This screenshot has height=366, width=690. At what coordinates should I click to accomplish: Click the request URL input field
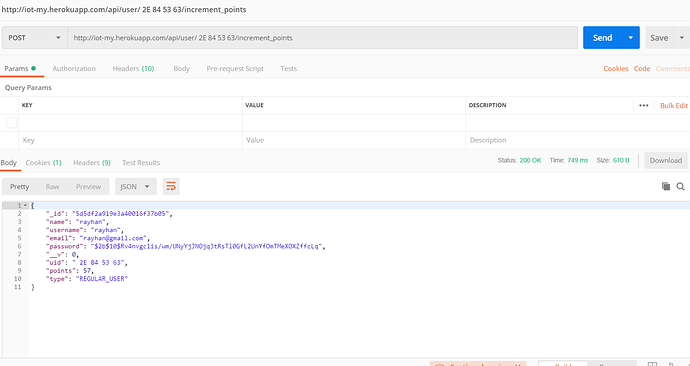point(323,38)
